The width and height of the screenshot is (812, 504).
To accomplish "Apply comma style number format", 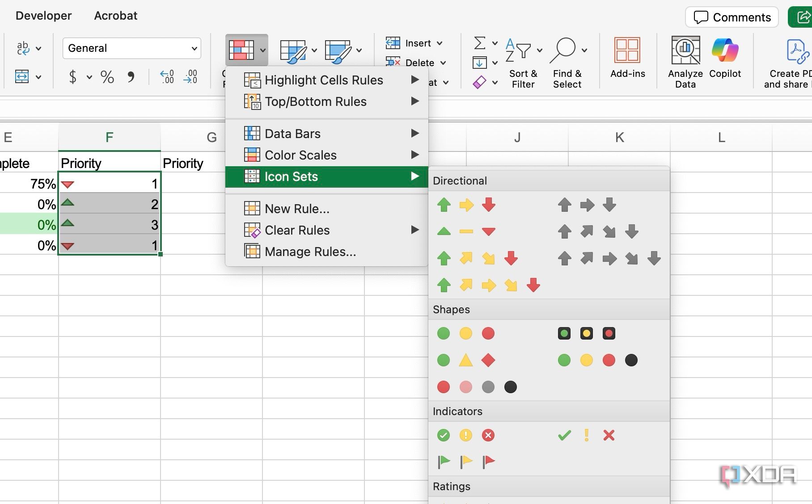I will coord(131,77).
